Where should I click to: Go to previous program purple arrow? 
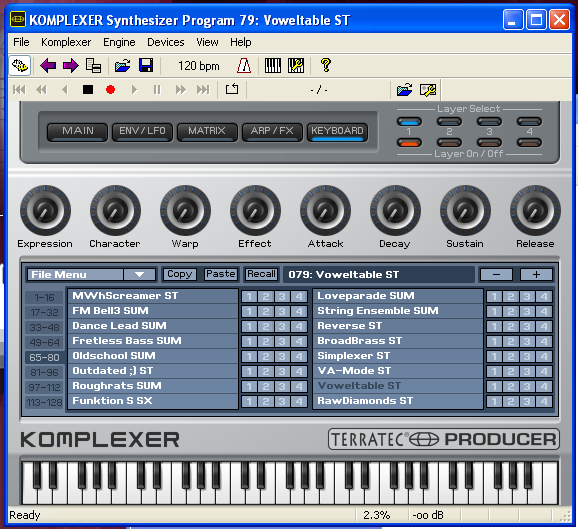pos(48,66)
